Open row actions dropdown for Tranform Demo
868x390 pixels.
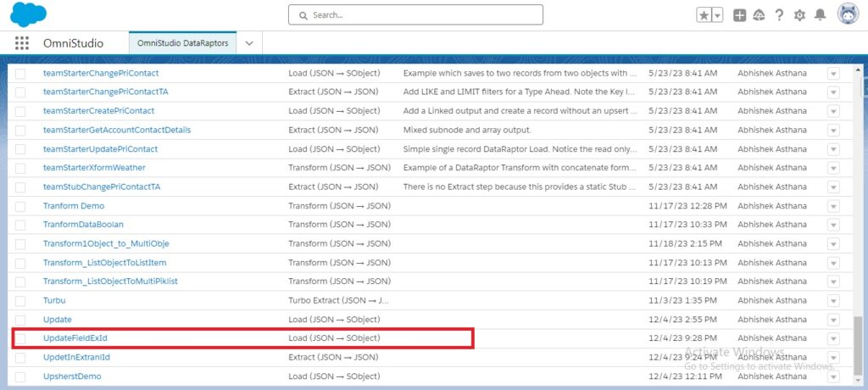tap(834, 206)
